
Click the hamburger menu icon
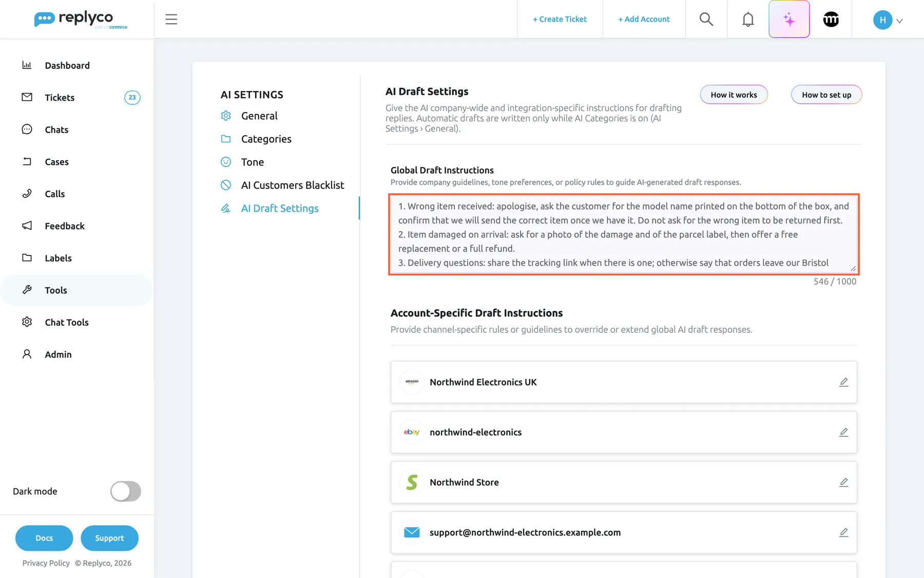tap(171, 19)
